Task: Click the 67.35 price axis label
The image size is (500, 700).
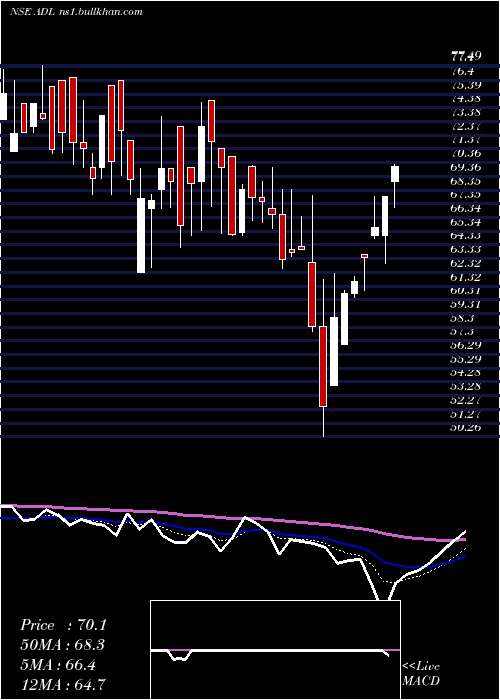Action: click(466, 195)
